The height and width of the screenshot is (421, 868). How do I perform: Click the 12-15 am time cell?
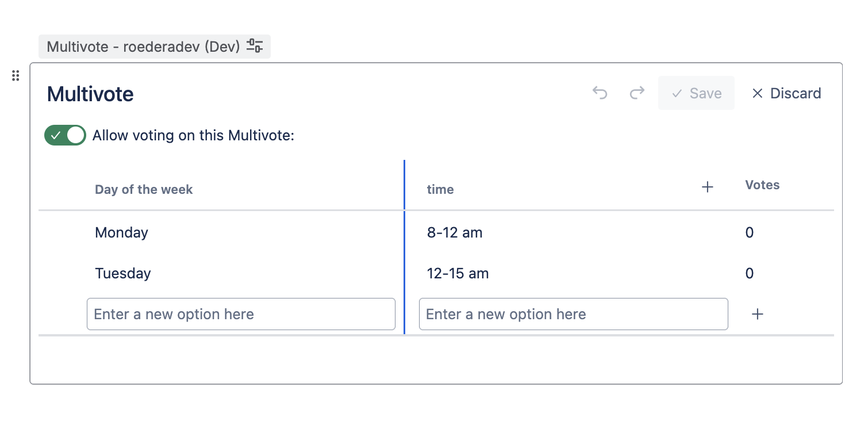tap(458, 273)
